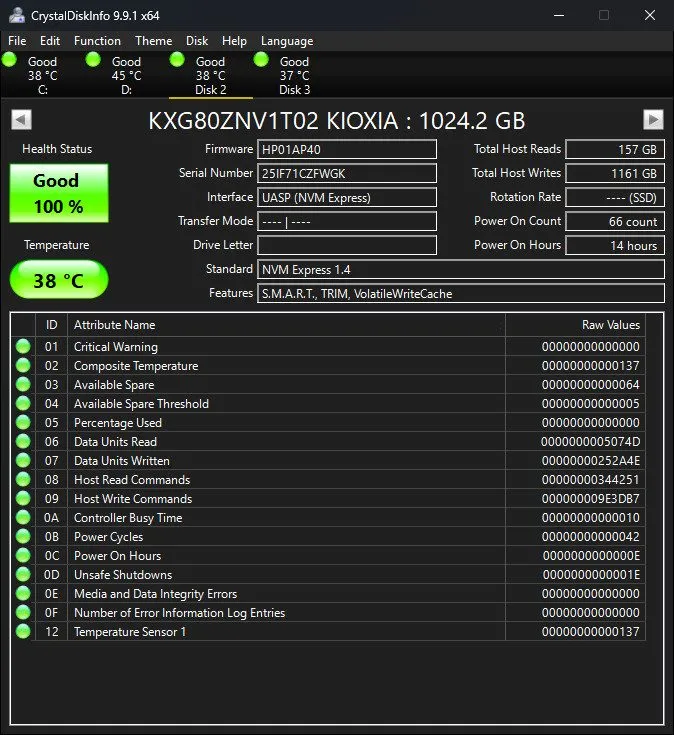674x735 pixels.
Task: Click status orb of Host Write Commands row
Action: (x=23, y=498)
